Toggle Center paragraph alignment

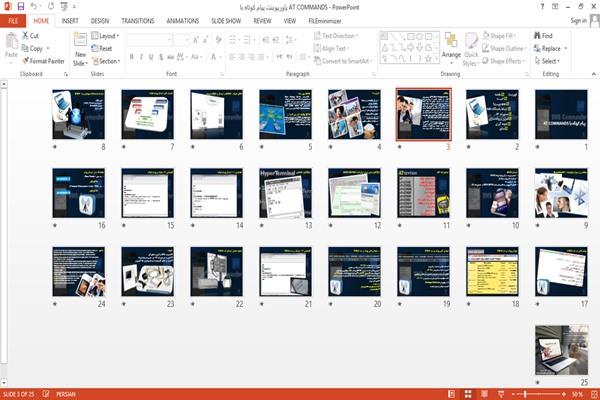pos(242,57)
